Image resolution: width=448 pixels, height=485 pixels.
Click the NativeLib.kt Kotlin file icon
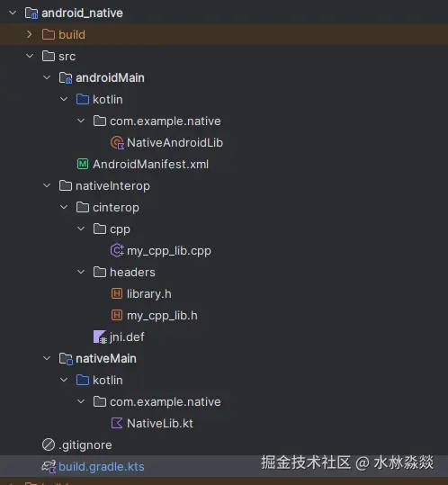117,423
